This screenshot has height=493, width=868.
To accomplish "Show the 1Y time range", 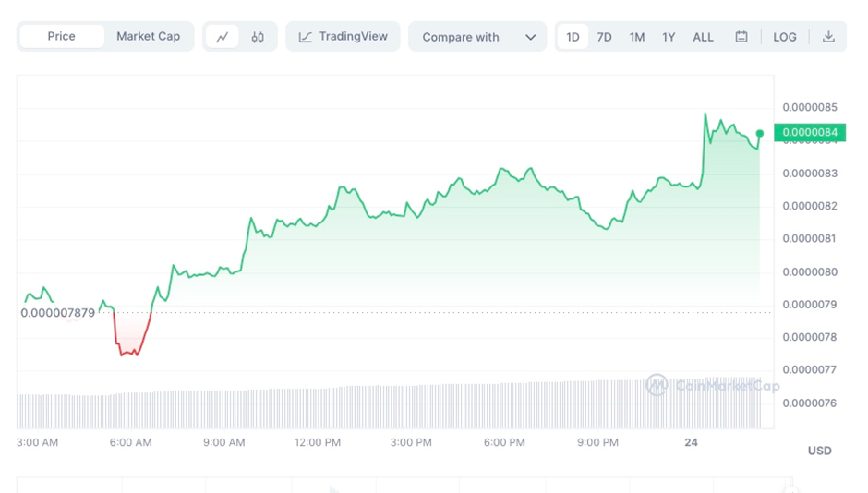I will (669, 37).
